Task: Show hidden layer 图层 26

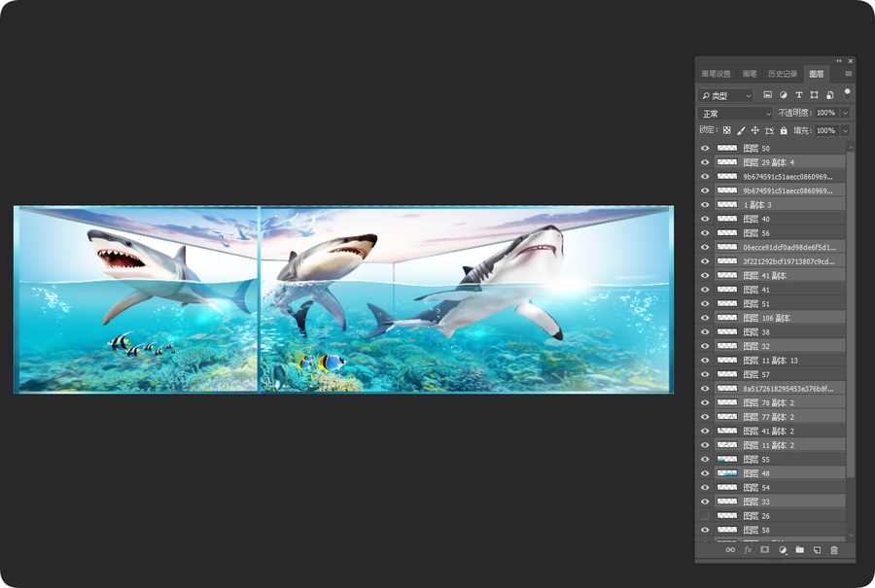Action: point(705,516)
